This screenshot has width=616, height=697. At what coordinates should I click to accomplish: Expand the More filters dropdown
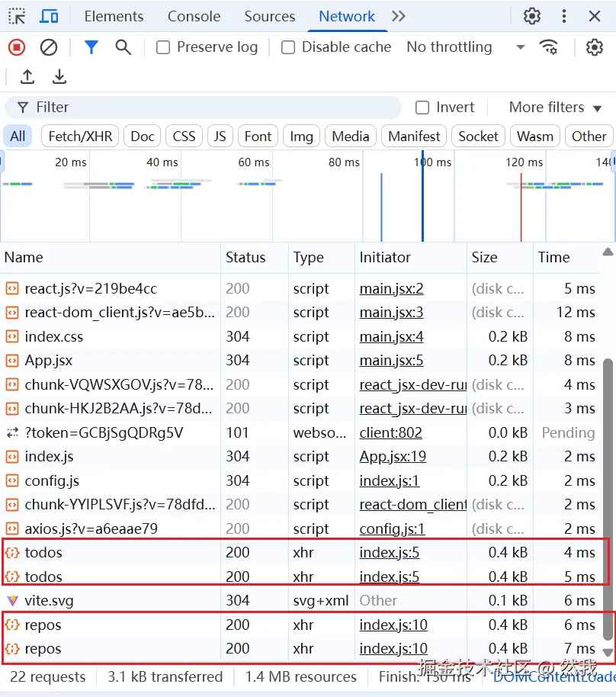point(555,108)
